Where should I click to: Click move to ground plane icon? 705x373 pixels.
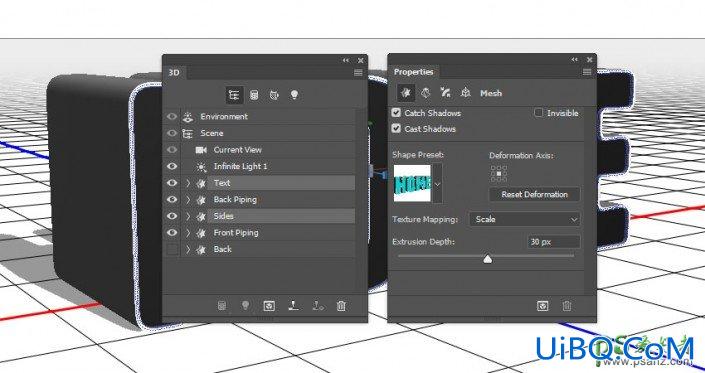point(294,306)
